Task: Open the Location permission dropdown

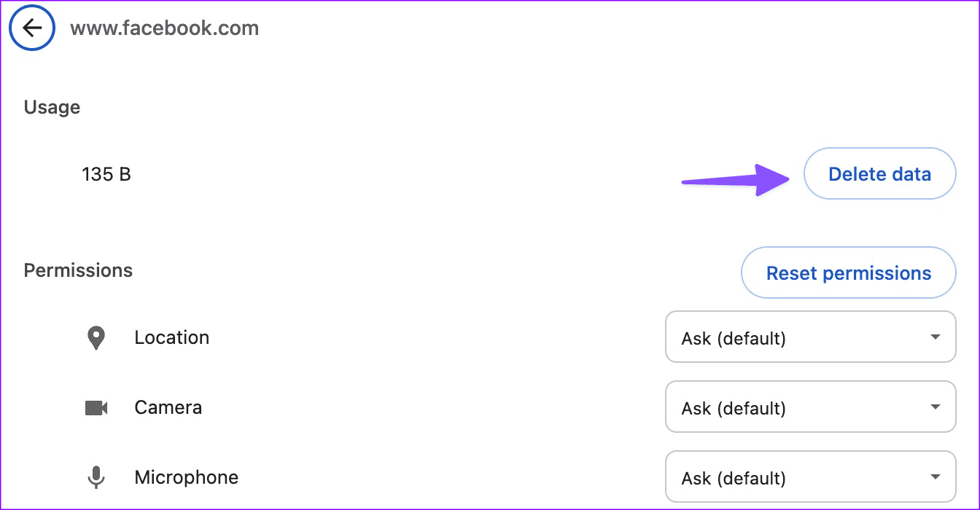Action: click(810, 337)
